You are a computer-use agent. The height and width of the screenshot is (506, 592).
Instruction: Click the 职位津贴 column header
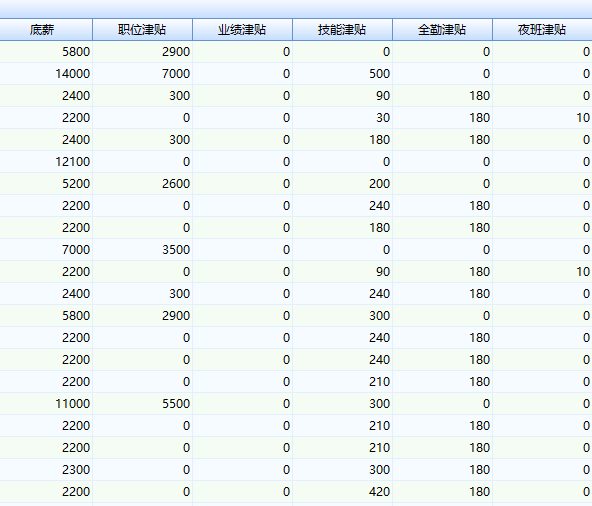pos(142,29)
